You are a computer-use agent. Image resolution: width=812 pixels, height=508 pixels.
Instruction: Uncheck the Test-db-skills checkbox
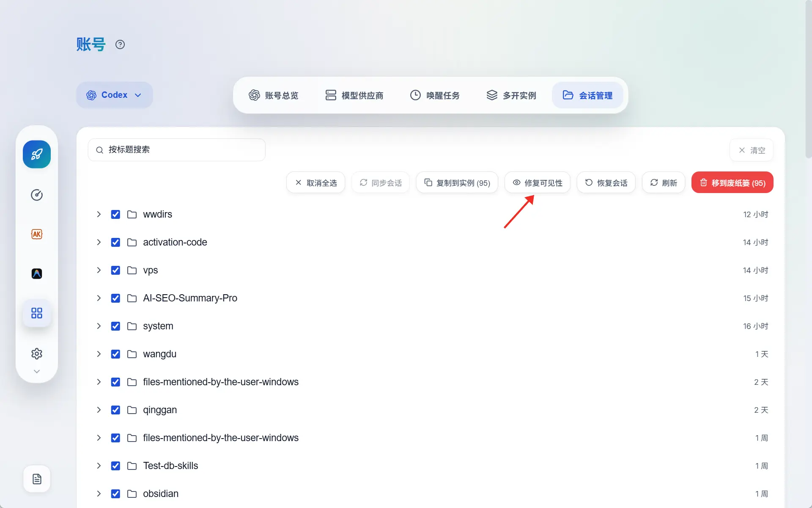point(115,466)
